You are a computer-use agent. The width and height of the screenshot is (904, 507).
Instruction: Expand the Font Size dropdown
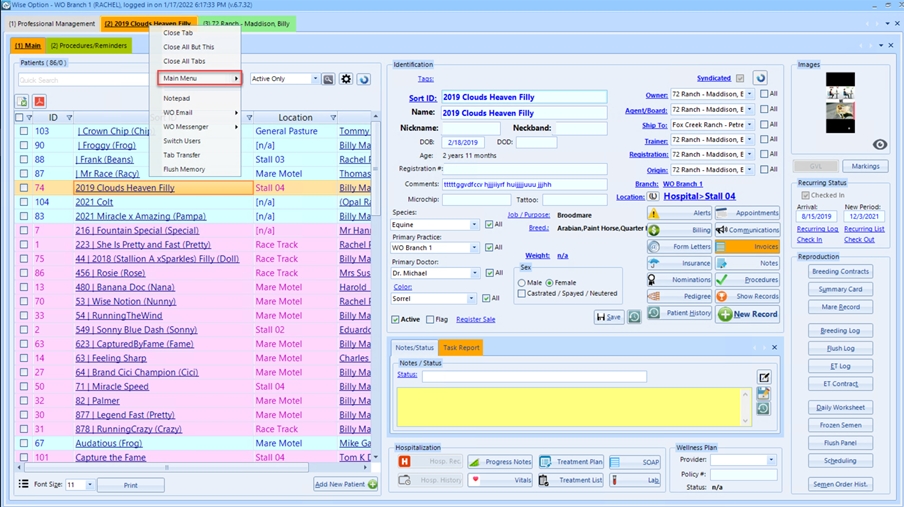[x=89, y=485]
